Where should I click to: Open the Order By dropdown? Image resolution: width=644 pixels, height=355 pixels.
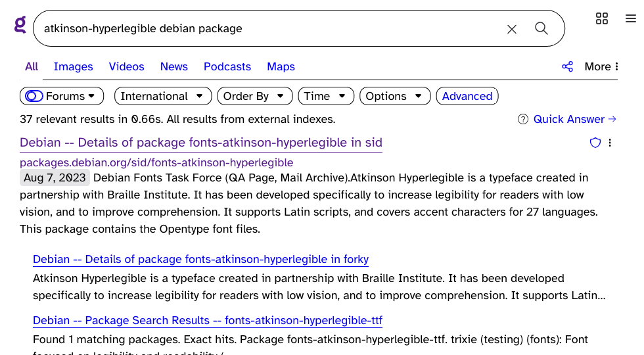pos(255,96)
